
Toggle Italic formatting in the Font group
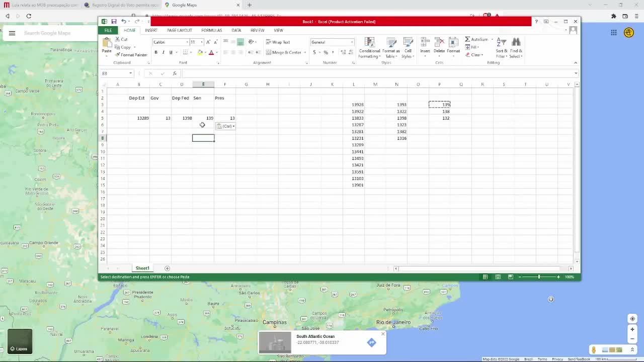163,52
